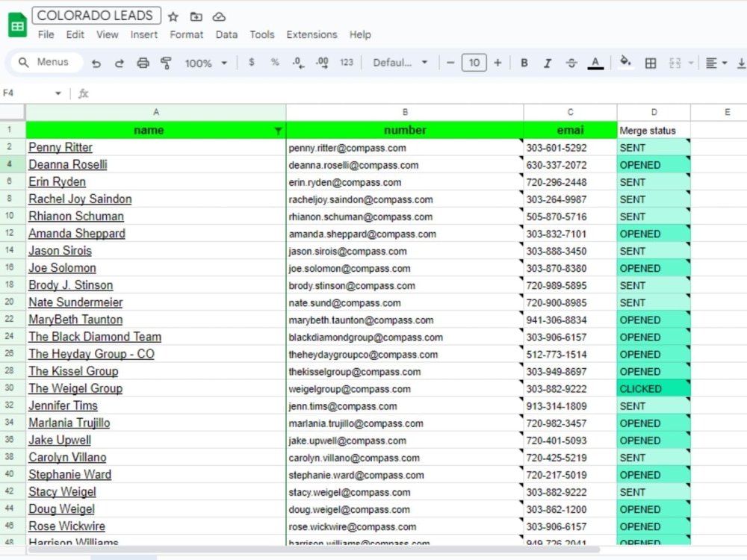Viewport: 747px width, 560px height.
Task: Check the cloud save status icon
Action: click(x=219, y=16)
